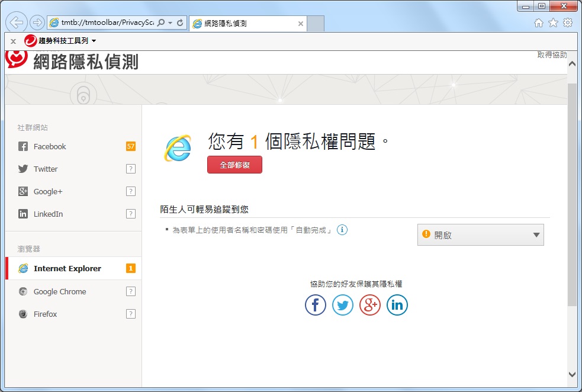This screenshot has width=582, height=392.
Task: Click the scrollbar down arrow
Action: 572,374
